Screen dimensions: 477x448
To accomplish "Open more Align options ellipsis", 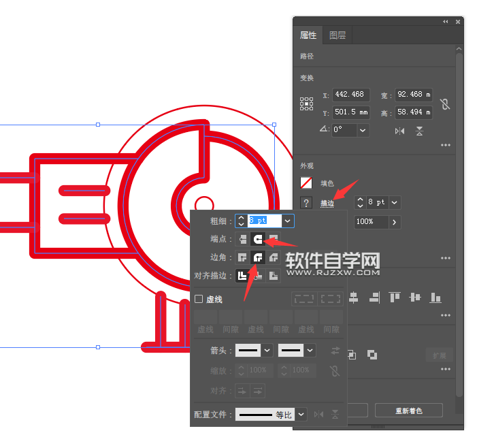I will coord(446,315).
